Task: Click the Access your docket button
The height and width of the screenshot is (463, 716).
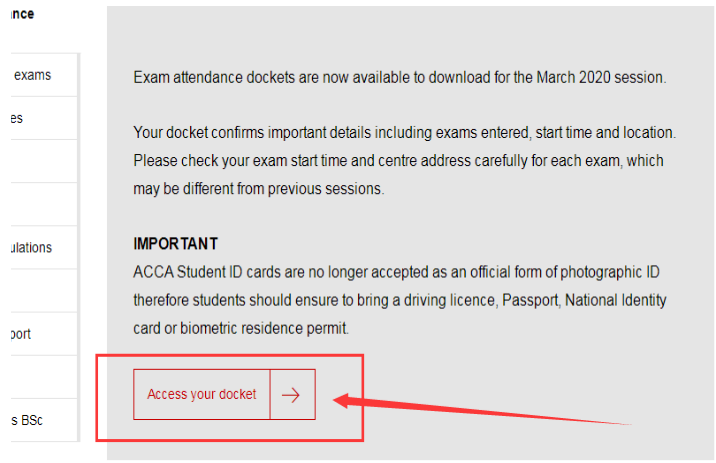Action: (202, 395)
